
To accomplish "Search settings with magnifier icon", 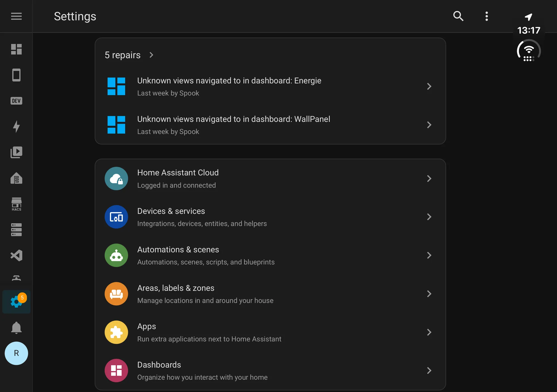I will [x=458, y=16].
